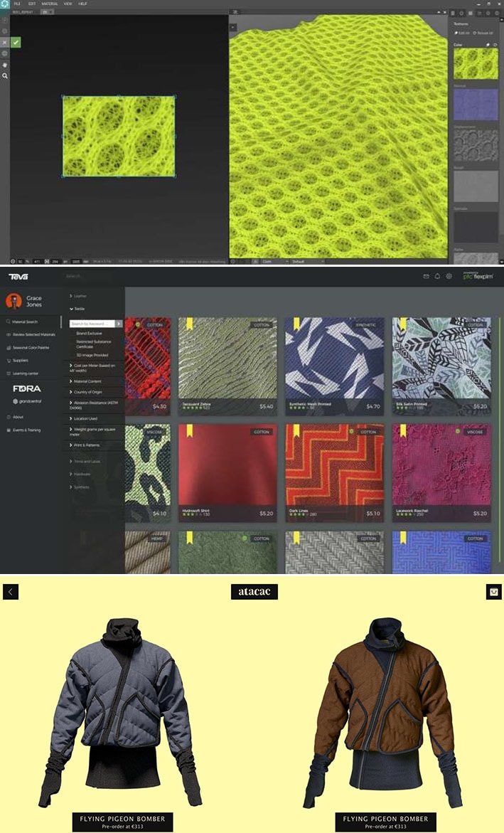Open the MATERIAL menu
This screenshot has width=504, height=833.
pos(49,4)
